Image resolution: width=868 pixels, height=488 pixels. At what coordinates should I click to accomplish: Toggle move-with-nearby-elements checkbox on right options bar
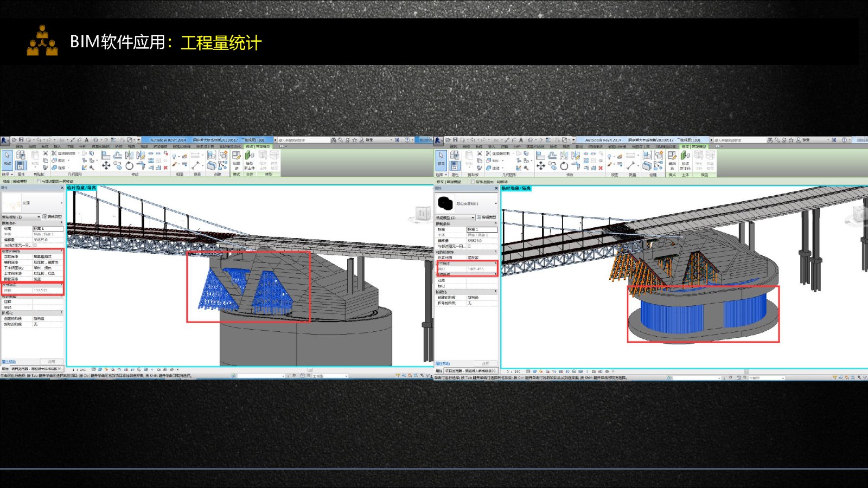click(x=474, y=182)
